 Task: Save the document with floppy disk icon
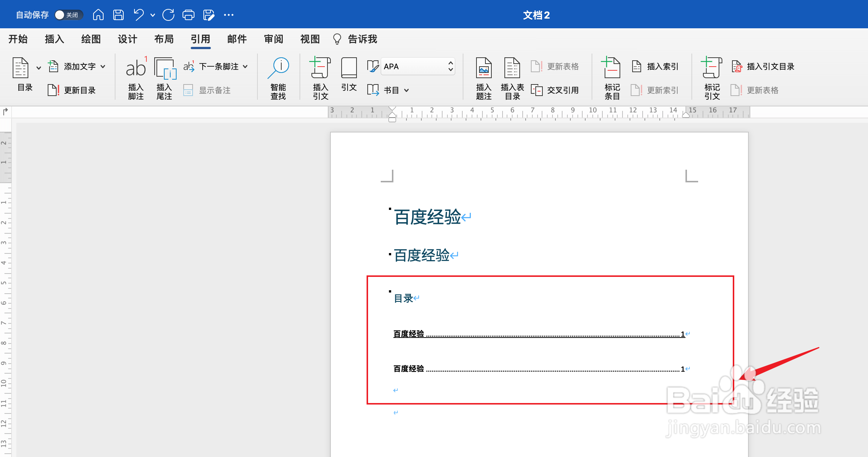(x=118, y=15)
